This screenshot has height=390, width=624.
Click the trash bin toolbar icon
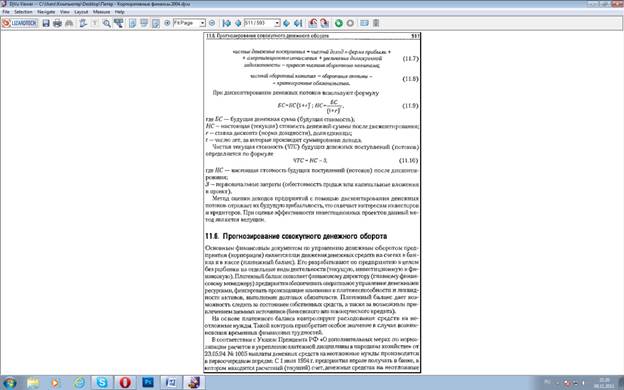[x=376, y=23]
